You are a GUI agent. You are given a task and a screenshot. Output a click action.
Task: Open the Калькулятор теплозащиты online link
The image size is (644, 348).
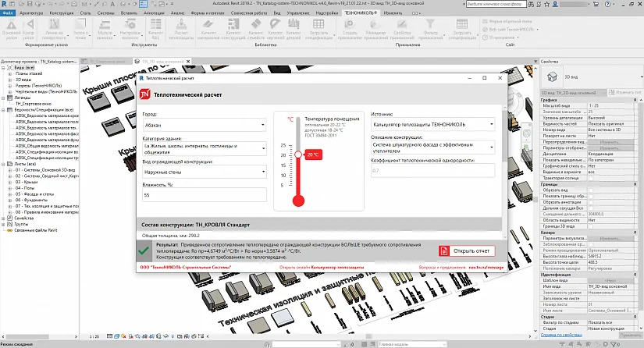pyautogui.click(x=337, y=267)
